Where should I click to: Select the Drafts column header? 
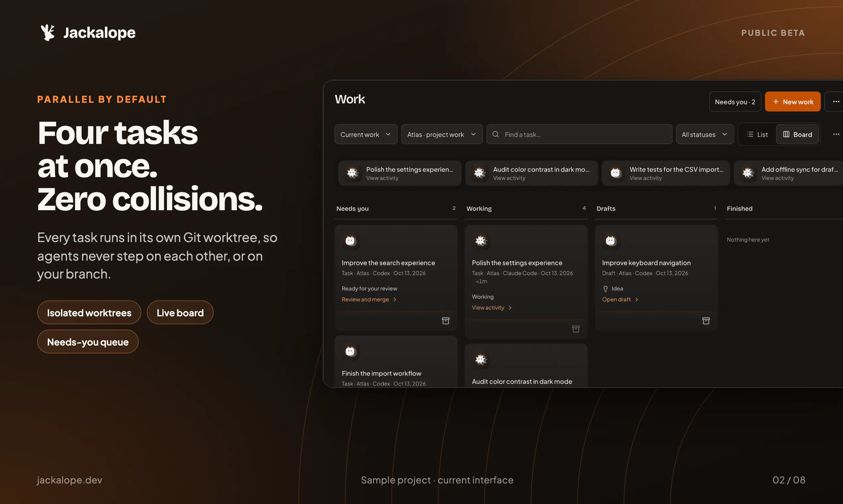pyautogui.click(x=606, y=209)
